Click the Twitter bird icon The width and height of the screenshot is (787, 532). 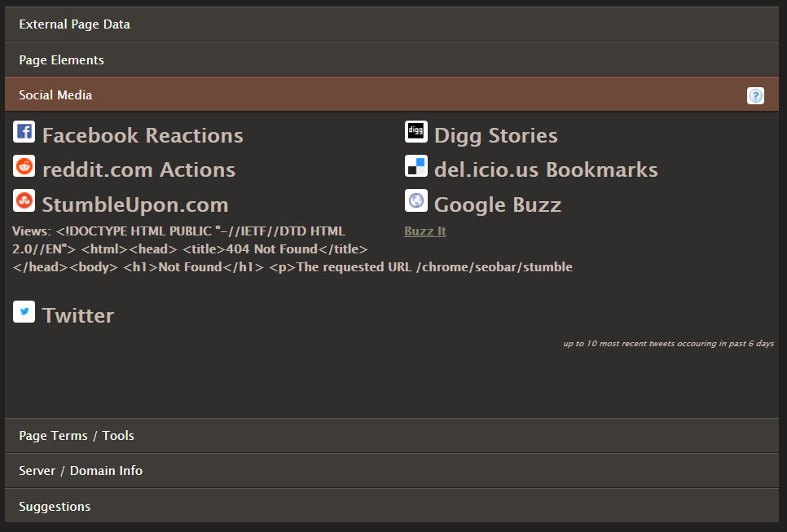point(24,312)
